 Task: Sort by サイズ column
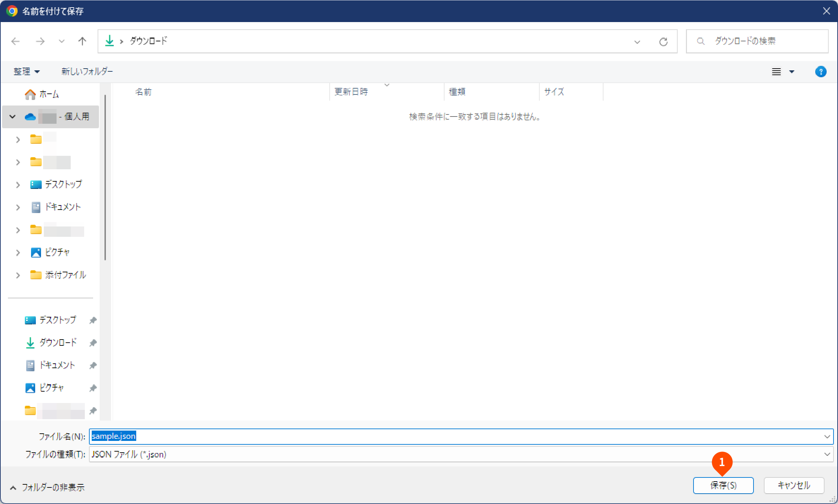coord(554,92)
